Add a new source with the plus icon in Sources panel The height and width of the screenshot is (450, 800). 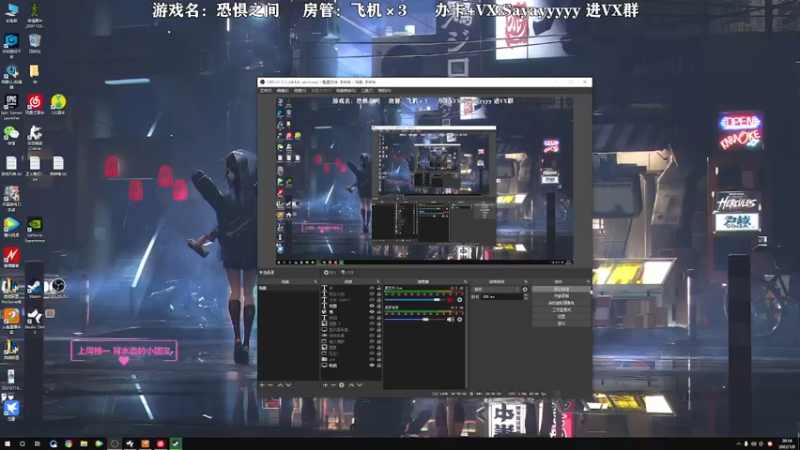click(325, 385)
